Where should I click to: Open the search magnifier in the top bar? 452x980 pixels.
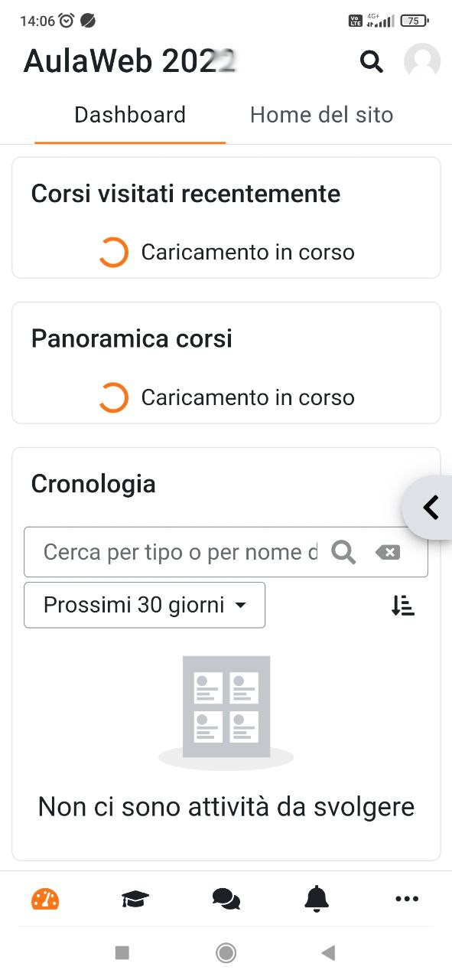point(372,61)
